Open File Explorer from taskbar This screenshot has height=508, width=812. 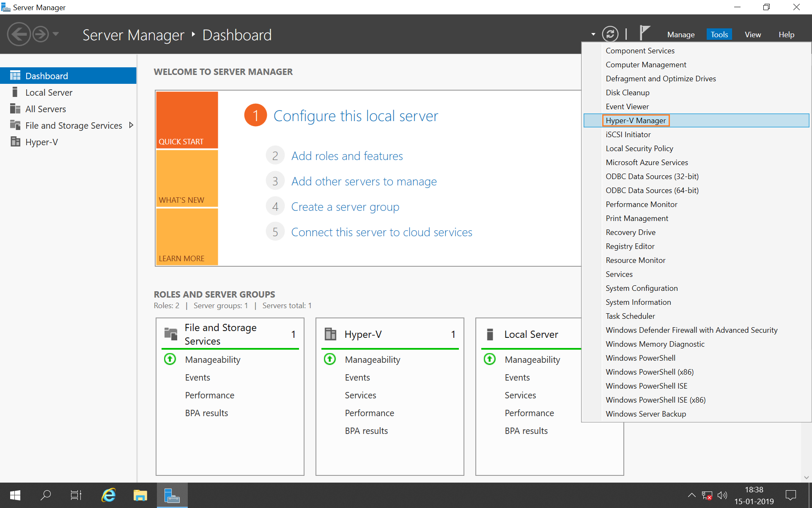point(140,495)
